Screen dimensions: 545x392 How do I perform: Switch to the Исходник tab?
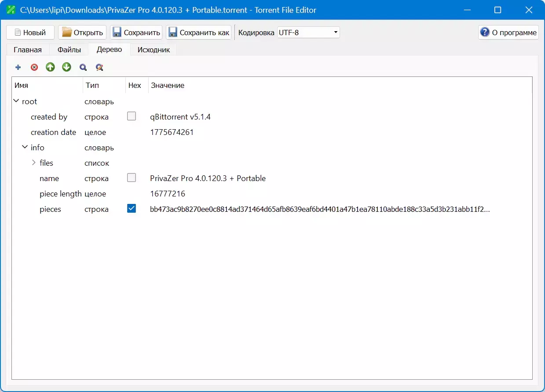pos(154,50)
